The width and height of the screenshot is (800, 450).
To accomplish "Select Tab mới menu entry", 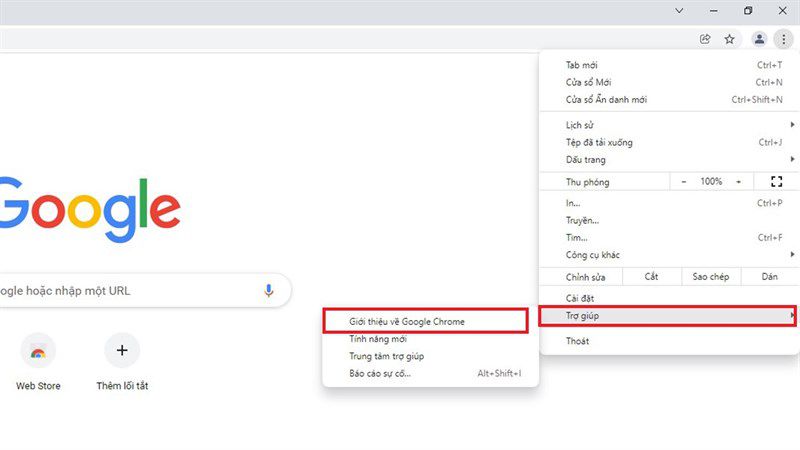I will point(668,65).
